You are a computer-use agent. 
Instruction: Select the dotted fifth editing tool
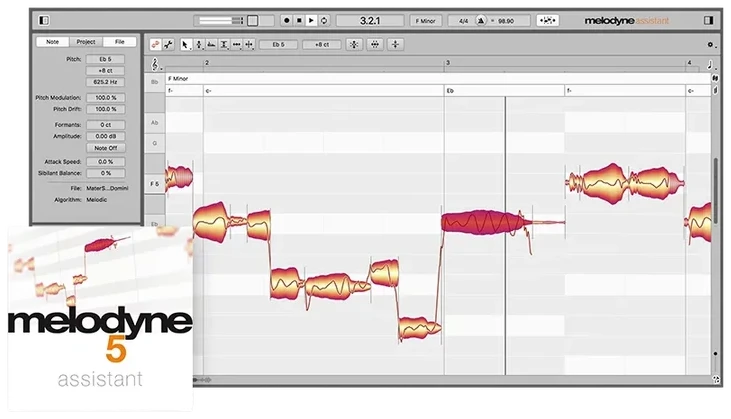pyautogui.click(x=236, y=45)
